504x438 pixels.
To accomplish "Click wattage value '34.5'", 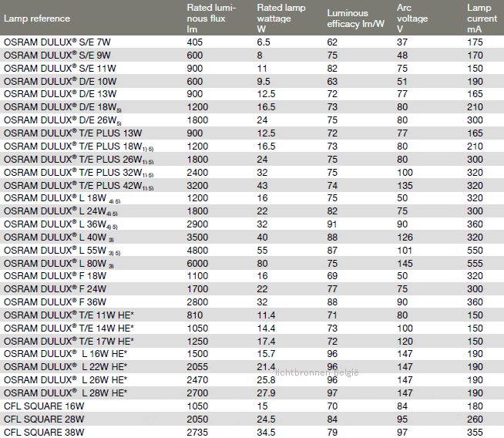I will [266, 433].
